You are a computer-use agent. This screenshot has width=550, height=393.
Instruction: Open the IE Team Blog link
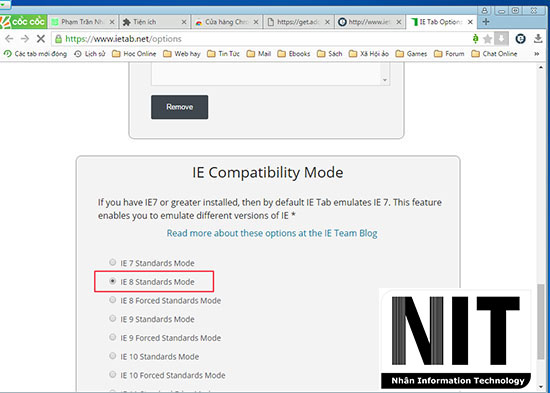point(272,233)
